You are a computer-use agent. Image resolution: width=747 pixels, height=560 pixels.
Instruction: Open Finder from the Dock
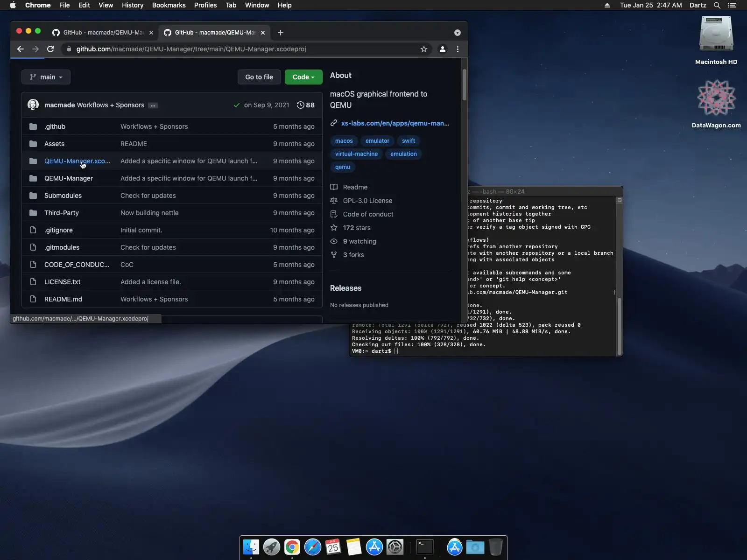click(x=251, y=547)
